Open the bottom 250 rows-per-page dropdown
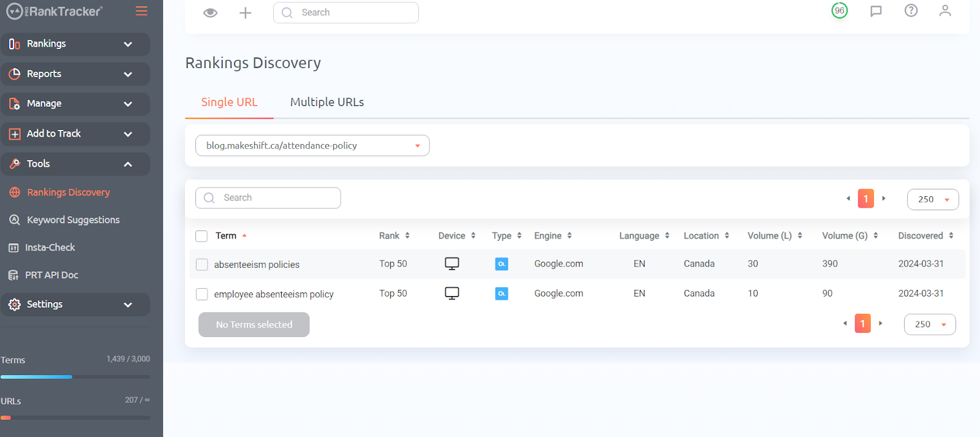The image size is (980, 437). [930, 324]
